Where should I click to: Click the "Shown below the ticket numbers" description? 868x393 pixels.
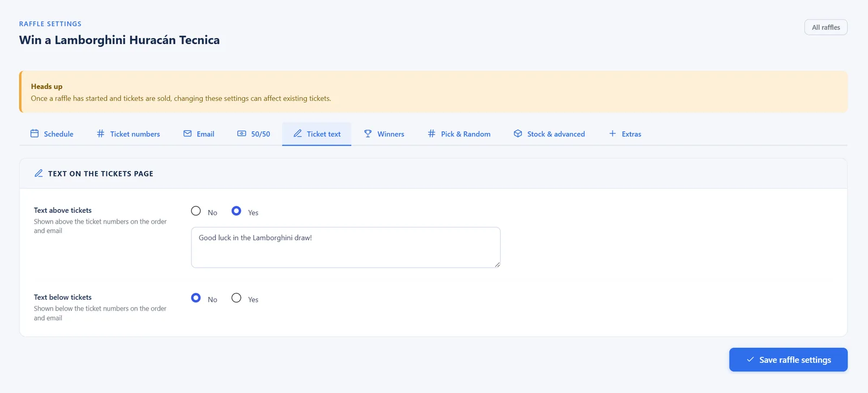[x=100, y=313]
